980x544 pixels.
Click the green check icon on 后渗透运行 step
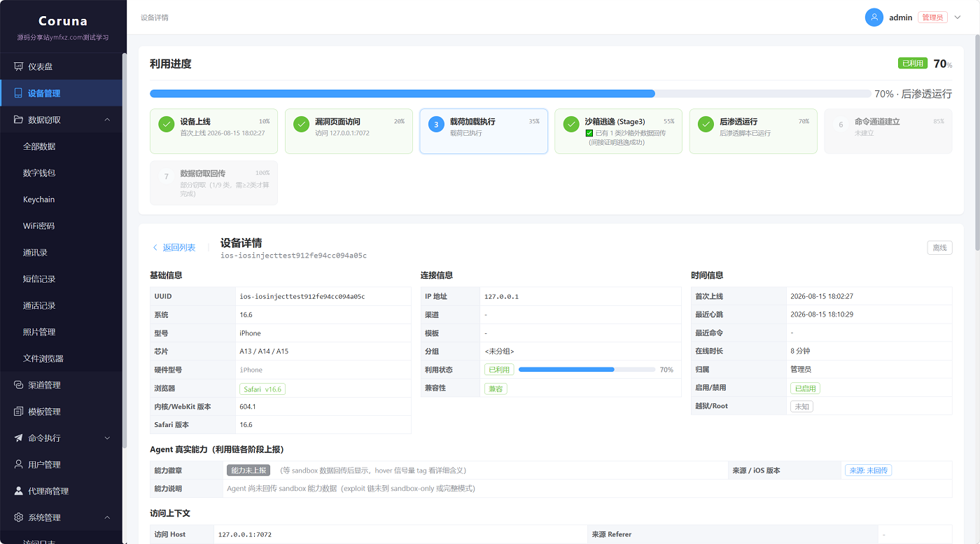click(x=706, y=125)
